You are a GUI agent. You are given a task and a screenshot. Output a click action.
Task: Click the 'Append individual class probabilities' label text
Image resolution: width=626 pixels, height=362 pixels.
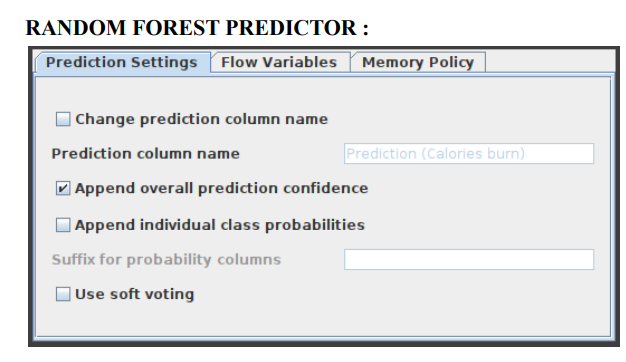[220, 225]
